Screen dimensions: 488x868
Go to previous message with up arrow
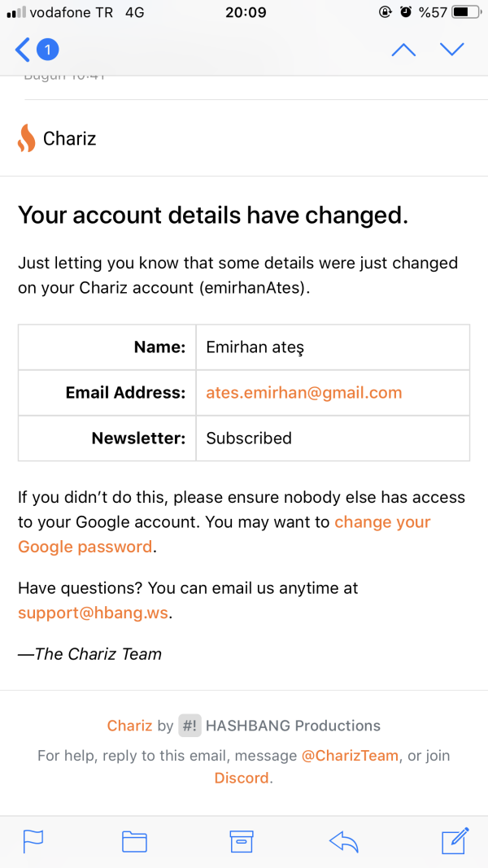[403, 50]
